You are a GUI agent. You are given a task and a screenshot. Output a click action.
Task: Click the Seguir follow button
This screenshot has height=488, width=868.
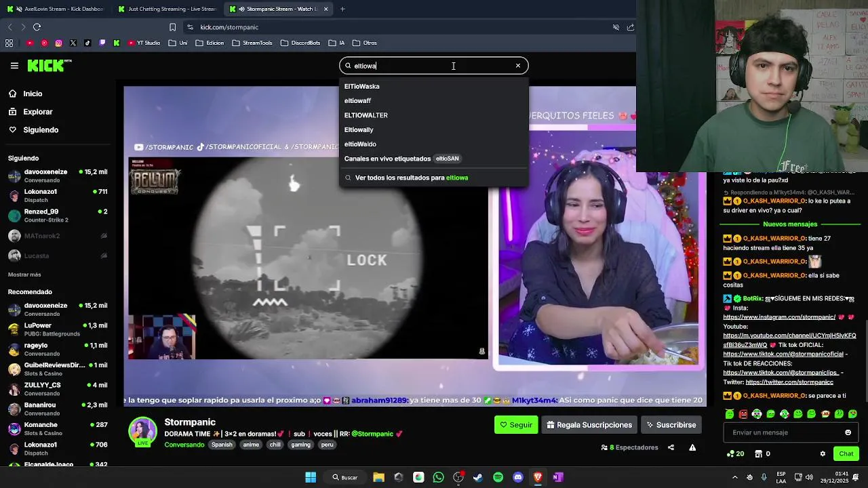[x=516, y=425]
